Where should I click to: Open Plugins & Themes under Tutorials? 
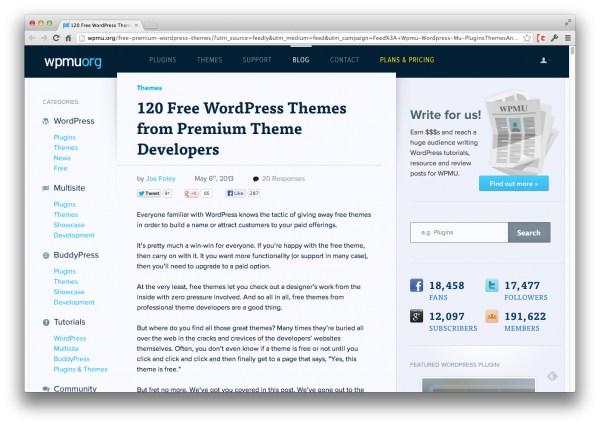(x=80, y=369)
